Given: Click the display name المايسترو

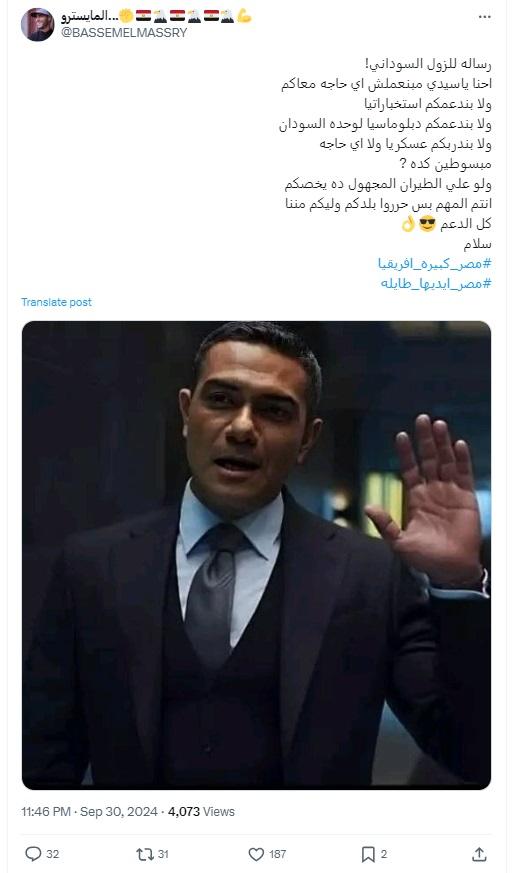Looking at the screenshot, I should click(84, 16).
